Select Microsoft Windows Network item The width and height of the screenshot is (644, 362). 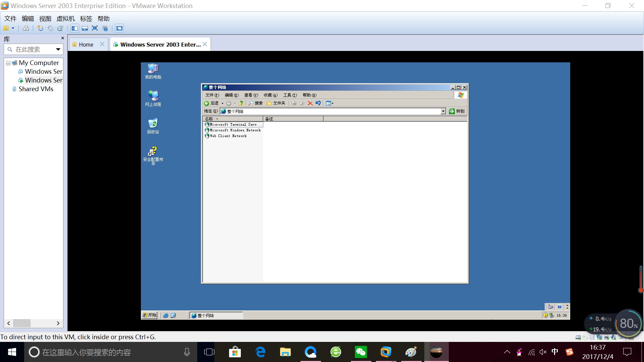(232, 130)
